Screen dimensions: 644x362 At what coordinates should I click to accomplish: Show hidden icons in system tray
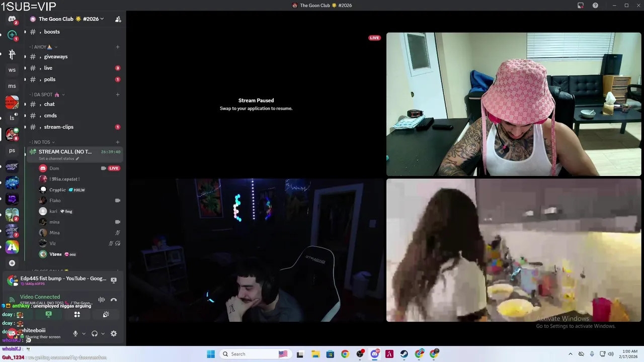point(571,354)
